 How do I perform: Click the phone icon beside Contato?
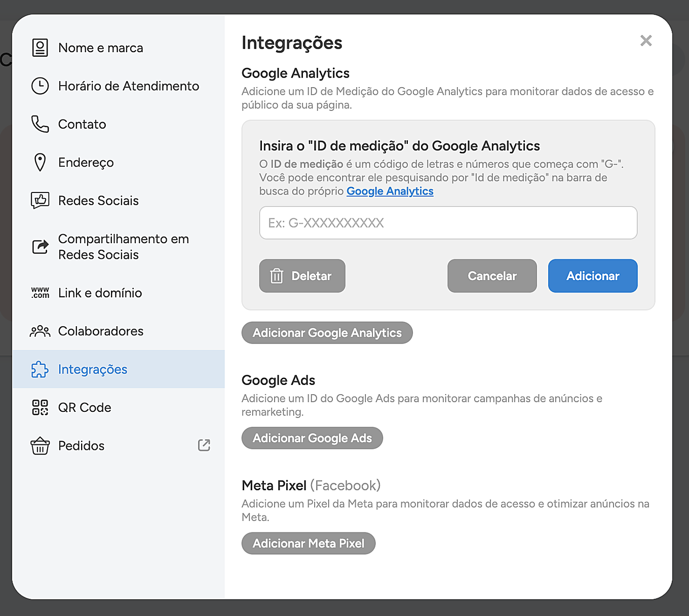click(40, 124)
